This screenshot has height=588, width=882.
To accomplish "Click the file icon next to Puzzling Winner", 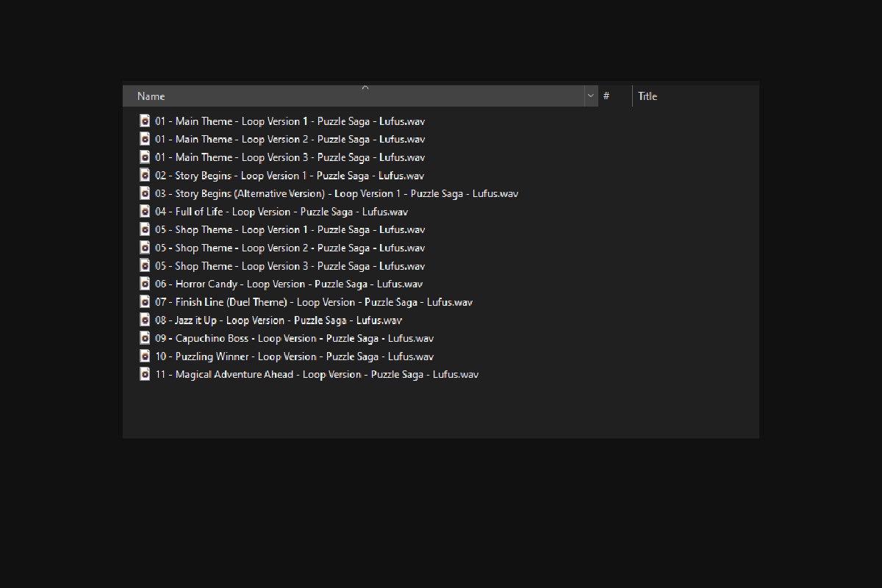I will coord(146,356).
